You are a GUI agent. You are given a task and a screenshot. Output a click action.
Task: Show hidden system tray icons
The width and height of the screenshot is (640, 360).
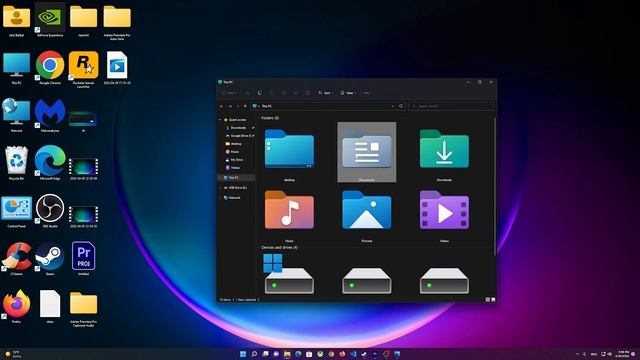coord(577,354)
